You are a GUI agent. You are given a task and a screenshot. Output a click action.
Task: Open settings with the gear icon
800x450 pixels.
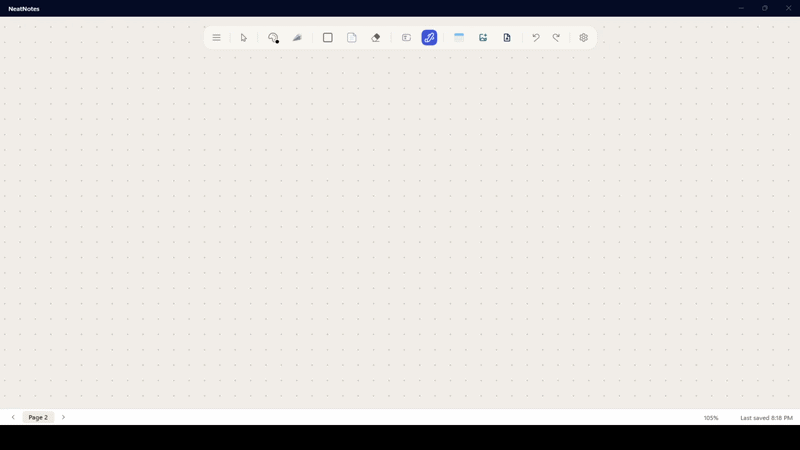click(584, 38)
